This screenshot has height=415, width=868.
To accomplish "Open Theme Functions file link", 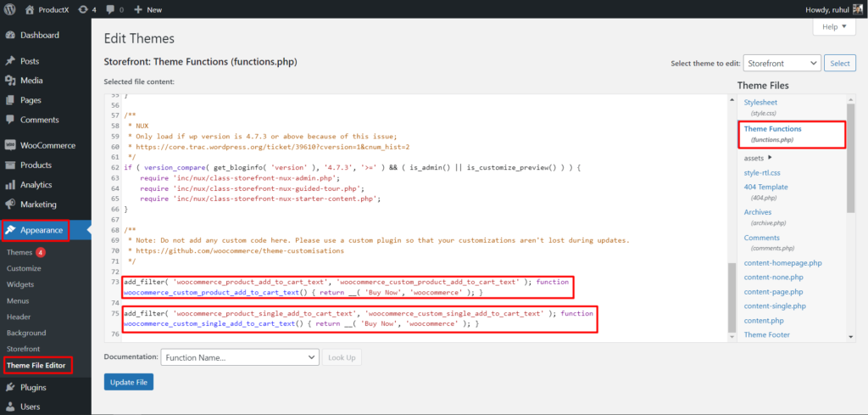I will (772, 128).
